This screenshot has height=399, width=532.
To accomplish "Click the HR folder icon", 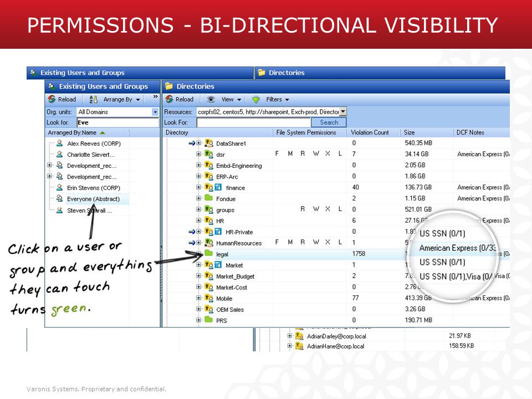I will (x=209, y=221).
